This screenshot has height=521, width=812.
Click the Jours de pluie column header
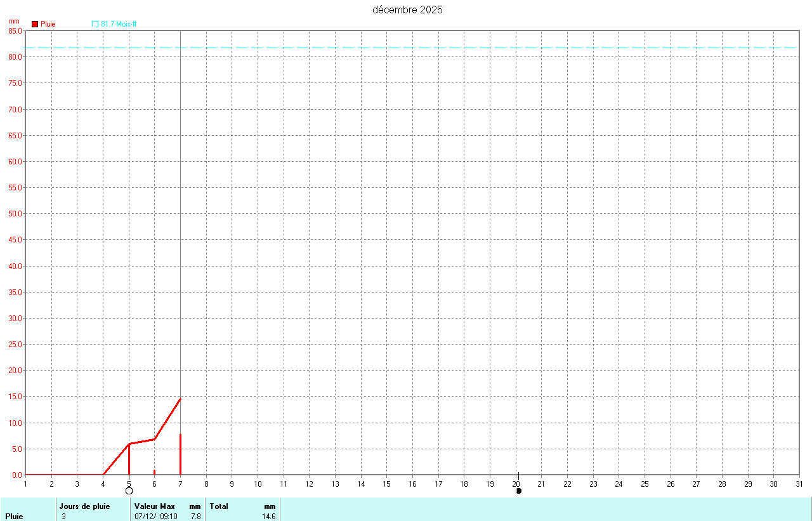pos(84,506)
